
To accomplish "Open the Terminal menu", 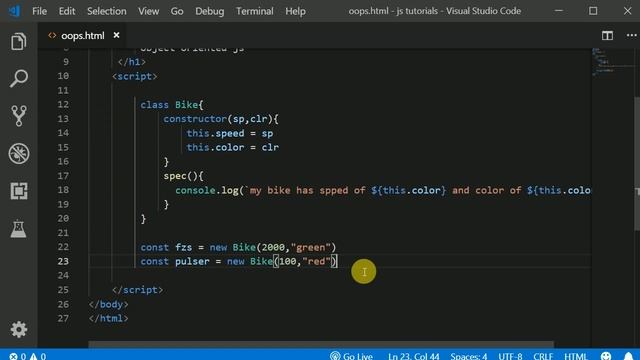I will (x=255, y=11).
